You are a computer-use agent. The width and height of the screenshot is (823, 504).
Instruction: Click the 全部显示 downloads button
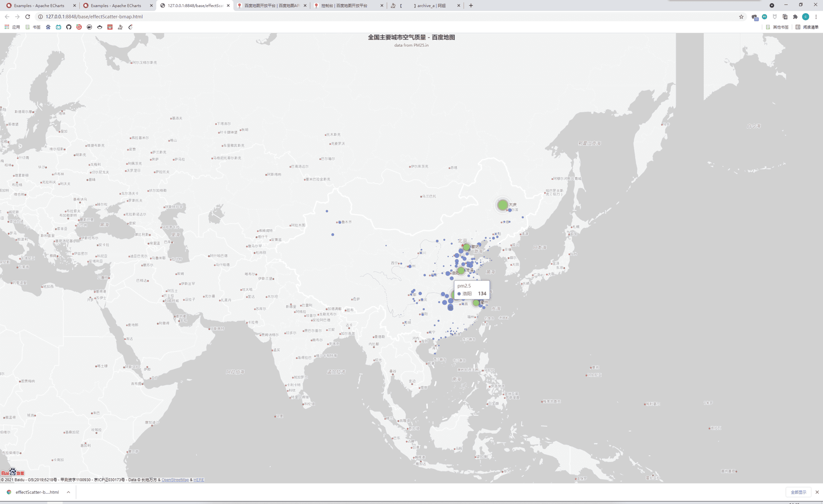(x=798, y=492)
